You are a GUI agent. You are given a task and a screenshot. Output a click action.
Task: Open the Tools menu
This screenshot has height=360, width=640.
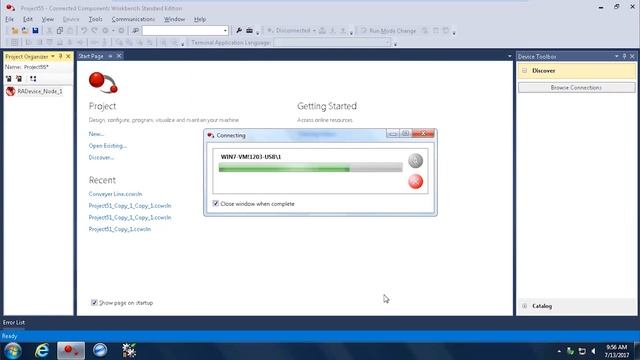96,19
